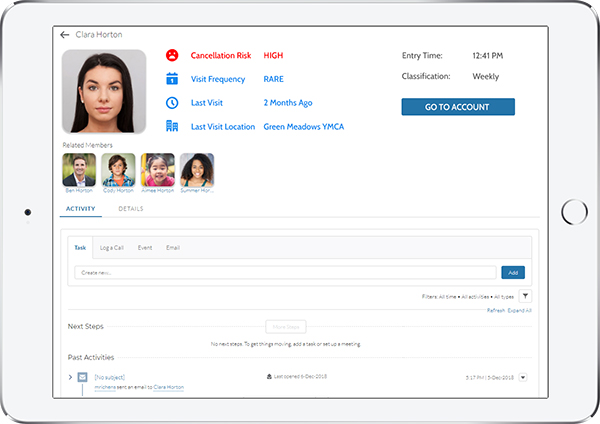The width and height of the screenshot is (600, 424).
Task: Click the Visit Frequency calendar icon
Action: (172, 79)
